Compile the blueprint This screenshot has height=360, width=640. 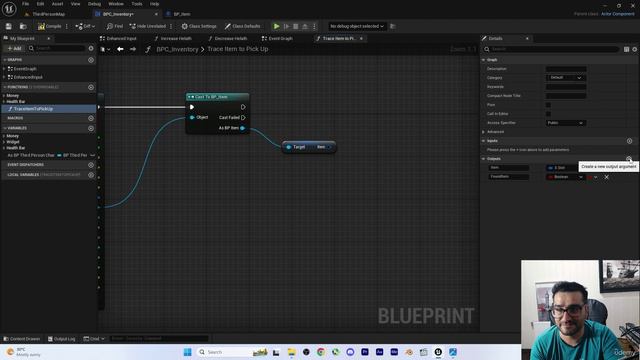[49, 26]
